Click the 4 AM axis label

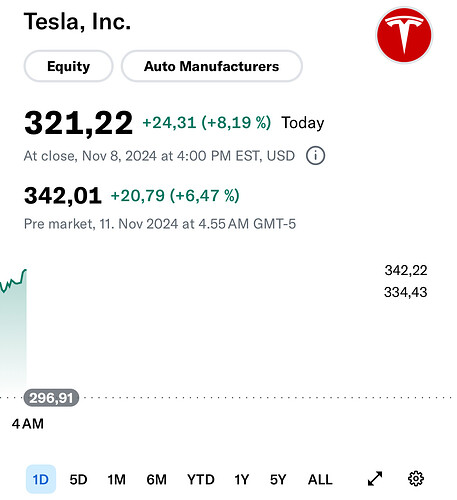pyautogui.click(x=28, y=424)
